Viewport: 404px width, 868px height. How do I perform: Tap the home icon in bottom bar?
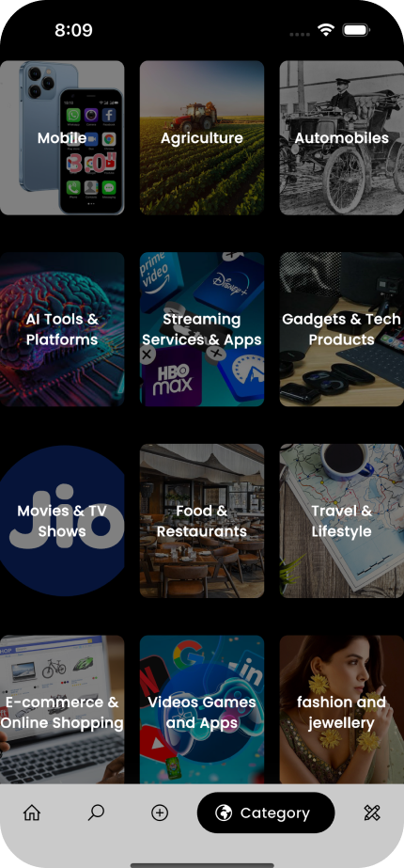pyautogui.click(x=32, y=813)
